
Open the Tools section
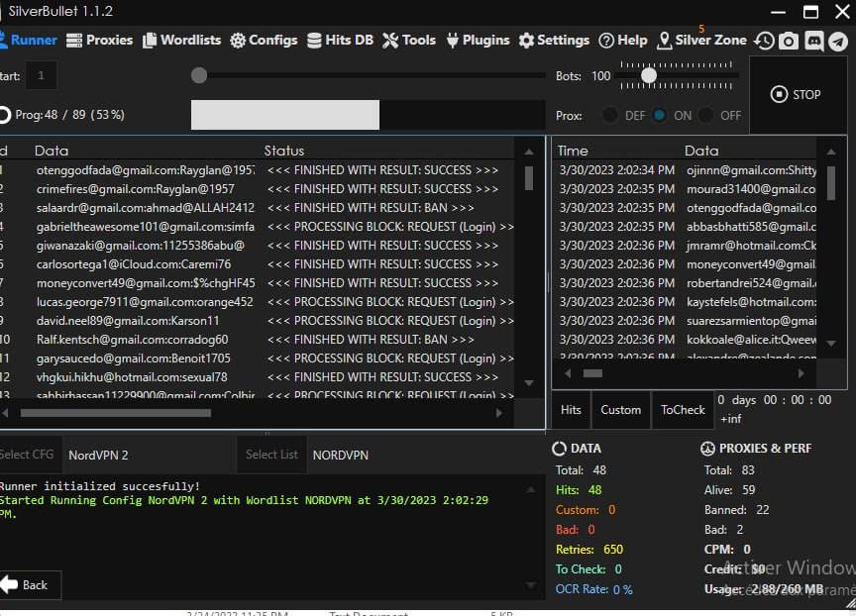point(409,40)
